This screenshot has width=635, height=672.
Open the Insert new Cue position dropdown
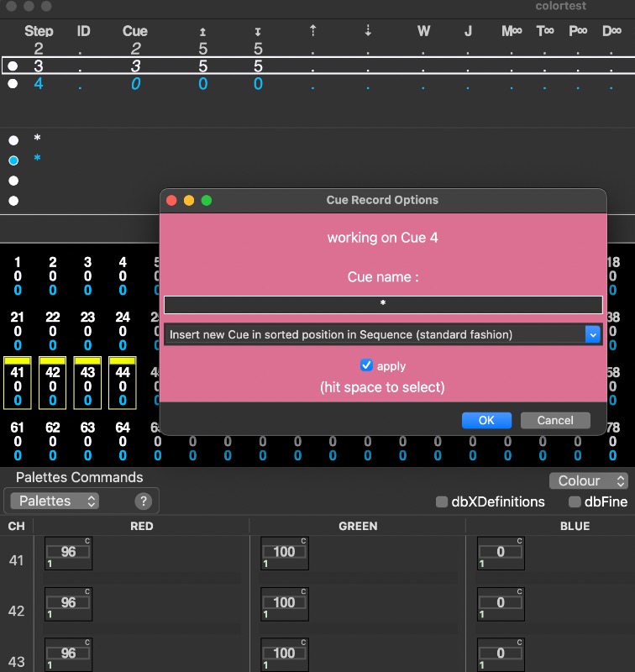click(x=383, y=334)
